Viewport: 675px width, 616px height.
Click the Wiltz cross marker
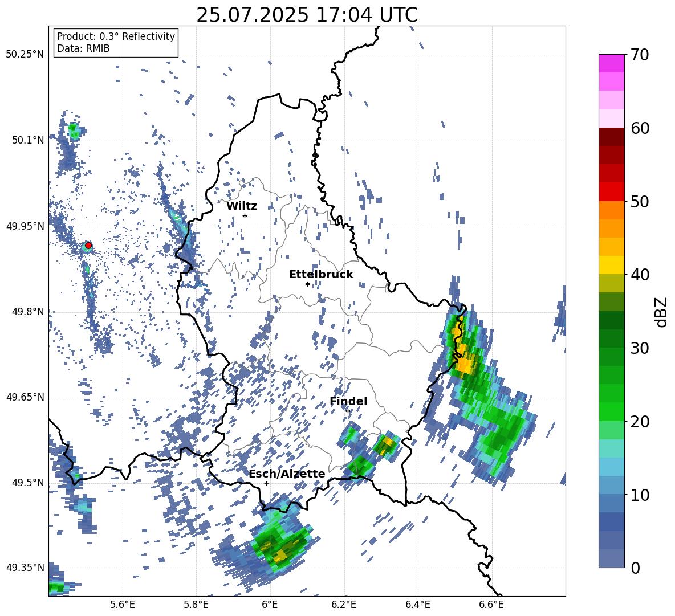[x=245, y=215]
